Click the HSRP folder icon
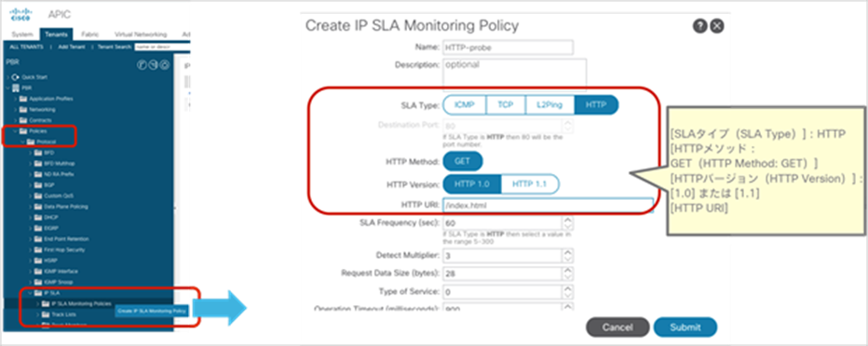 (38, 260)
